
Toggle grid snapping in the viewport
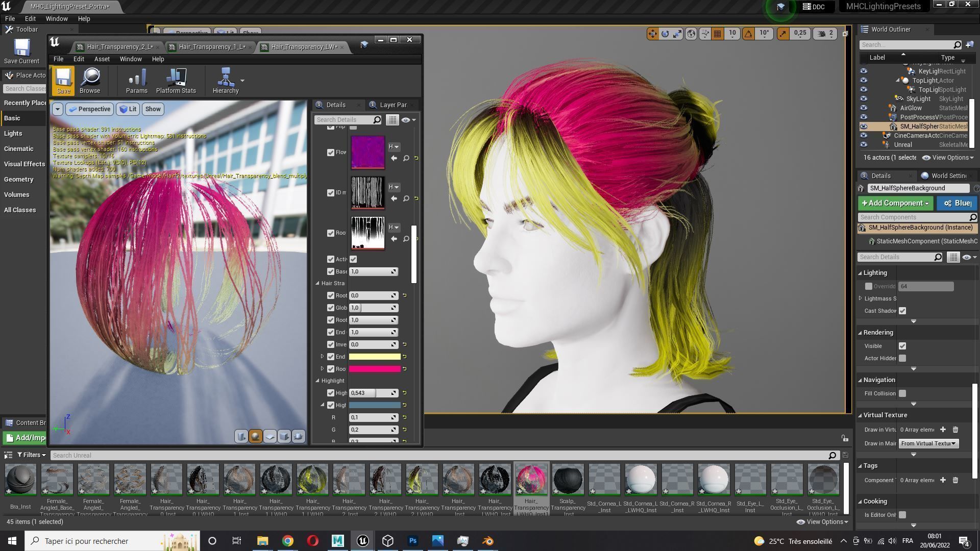pyautogui.click(x=718, y=34)
